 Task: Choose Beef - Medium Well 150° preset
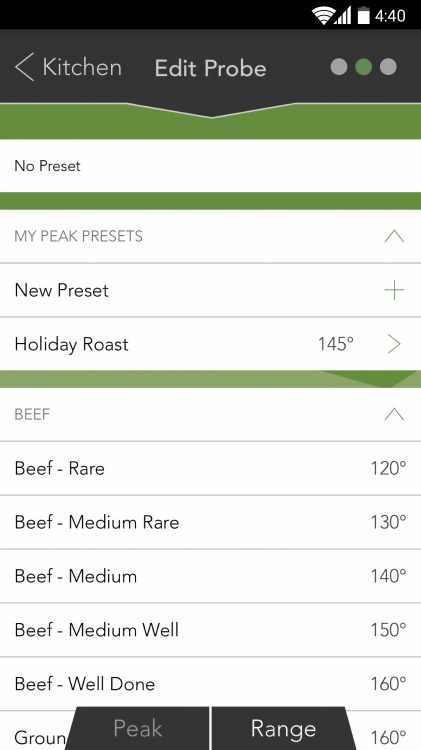tap(210, 630)
